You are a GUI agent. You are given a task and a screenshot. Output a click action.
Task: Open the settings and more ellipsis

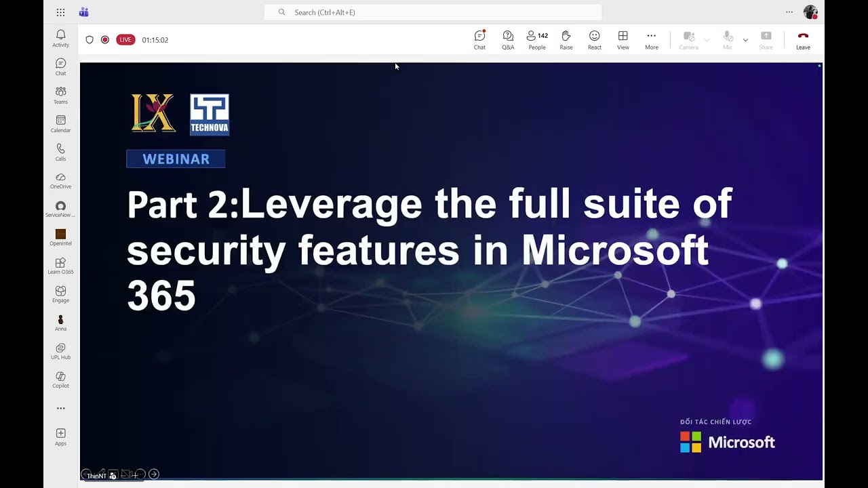(x=789, y=12)
